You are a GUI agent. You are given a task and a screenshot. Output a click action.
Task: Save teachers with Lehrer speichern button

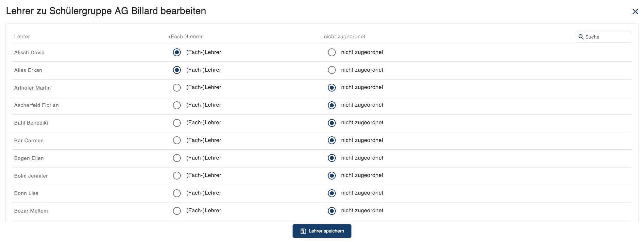pyautogui.click(x=322, y=231)
